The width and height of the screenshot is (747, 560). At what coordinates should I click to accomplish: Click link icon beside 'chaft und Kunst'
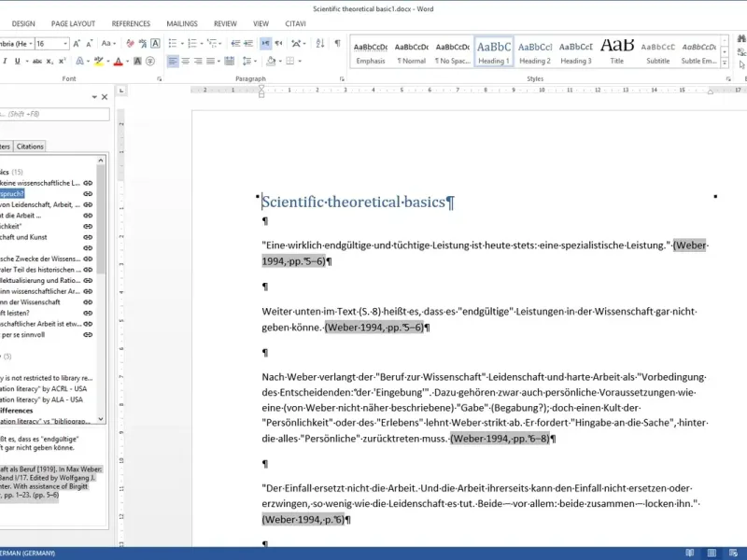click(x=88, y=237)
